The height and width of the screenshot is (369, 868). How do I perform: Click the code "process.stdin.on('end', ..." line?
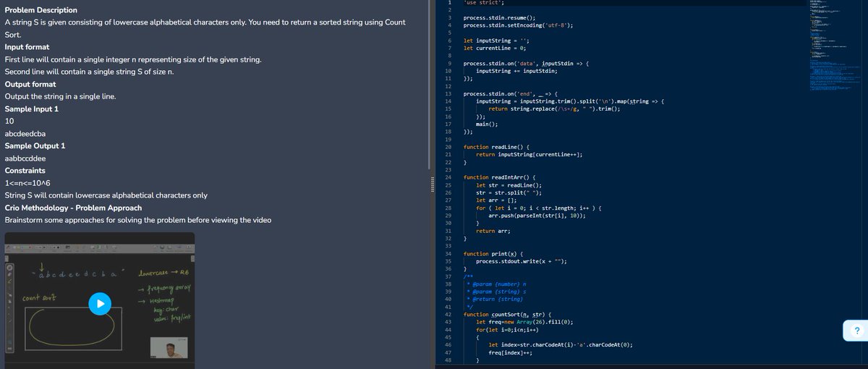coord(511,93)
